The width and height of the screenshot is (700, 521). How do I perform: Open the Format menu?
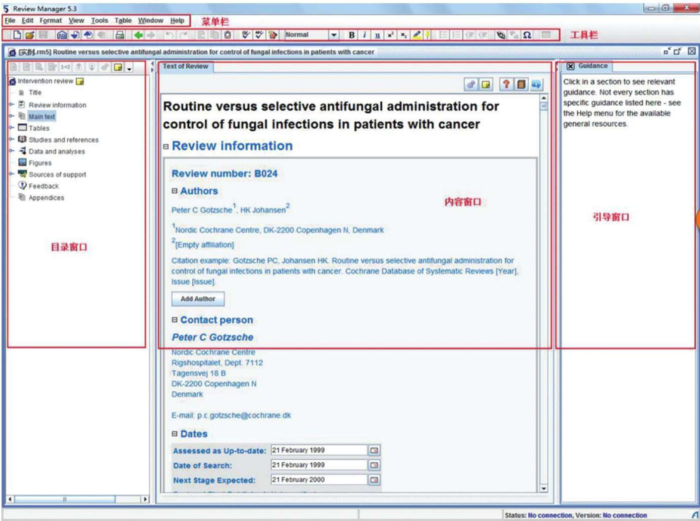pyautogui.click(x=50, y=21)
